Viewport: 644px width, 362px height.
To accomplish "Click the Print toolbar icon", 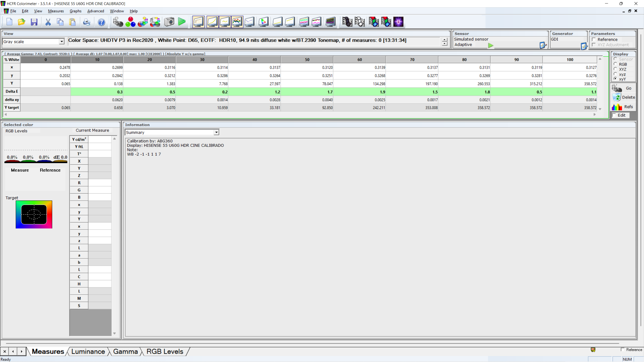I will pos(87,22).
